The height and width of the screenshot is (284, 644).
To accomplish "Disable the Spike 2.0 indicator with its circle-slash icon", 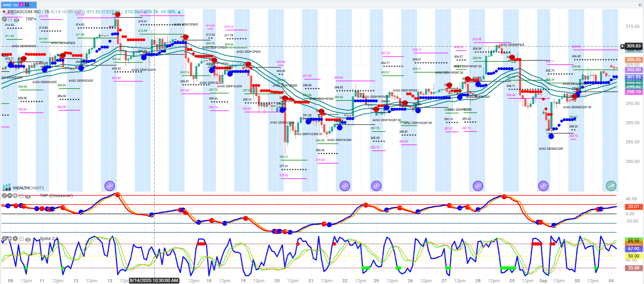I will pos(5,239).
